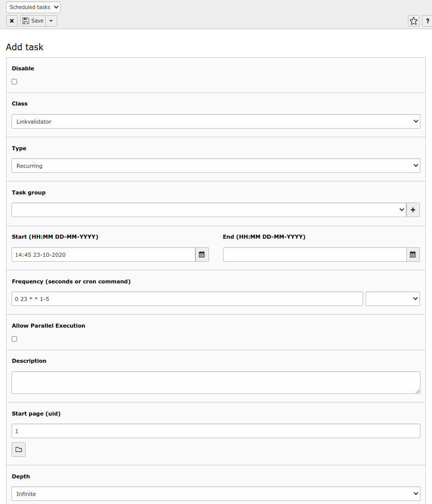Open the Save button dropdown arrow
The height and width of the screenshot is (504, 432).
point(51,21)
